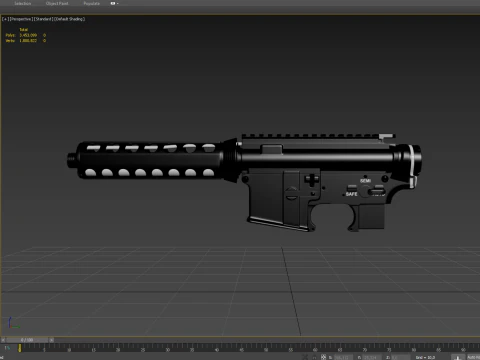Select the Verts statistics count

(28, 41)
